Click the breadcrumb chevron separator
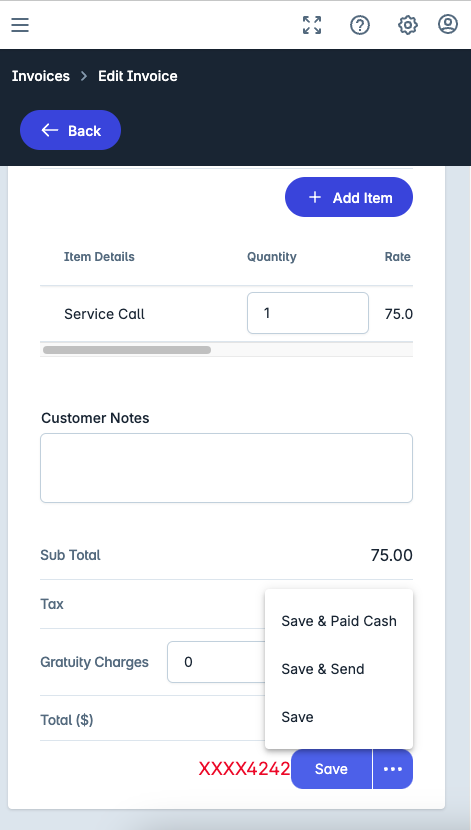The width and height of the screenshot is (471, 830). point(84,76)
